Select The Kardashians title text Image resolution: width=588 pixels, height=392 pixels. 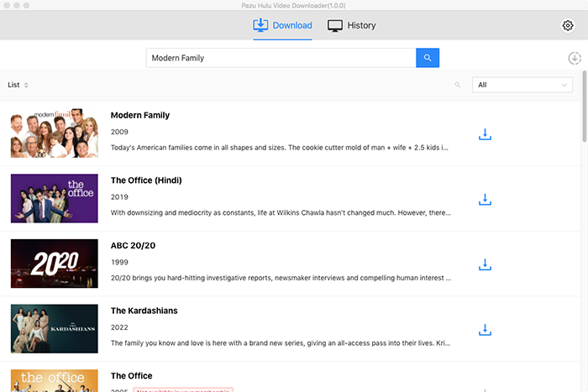(144, 311)
